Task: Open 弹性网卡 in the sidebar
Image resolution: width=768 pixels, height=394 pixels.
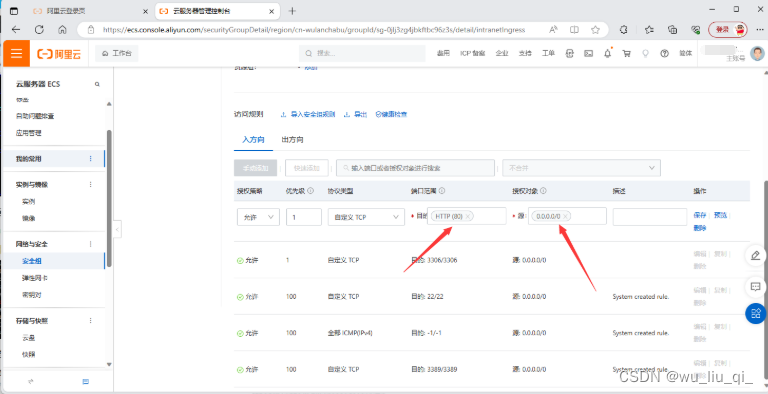Action: coord(35,278)
